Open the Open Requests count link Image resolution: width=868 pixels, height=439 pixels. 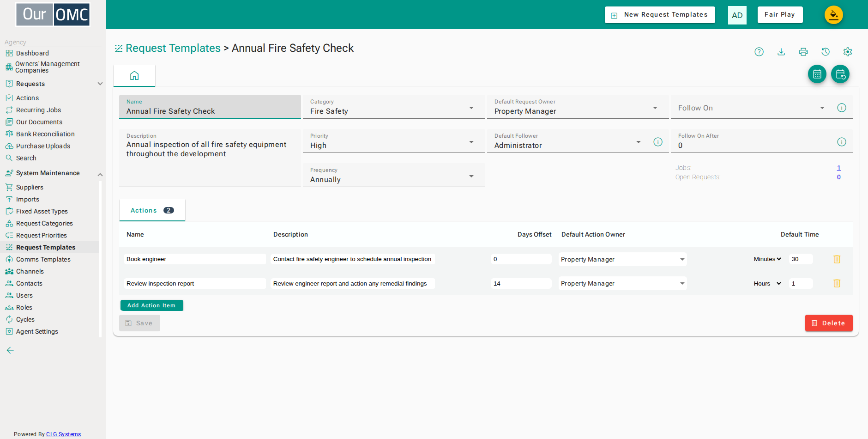point(839,177)
